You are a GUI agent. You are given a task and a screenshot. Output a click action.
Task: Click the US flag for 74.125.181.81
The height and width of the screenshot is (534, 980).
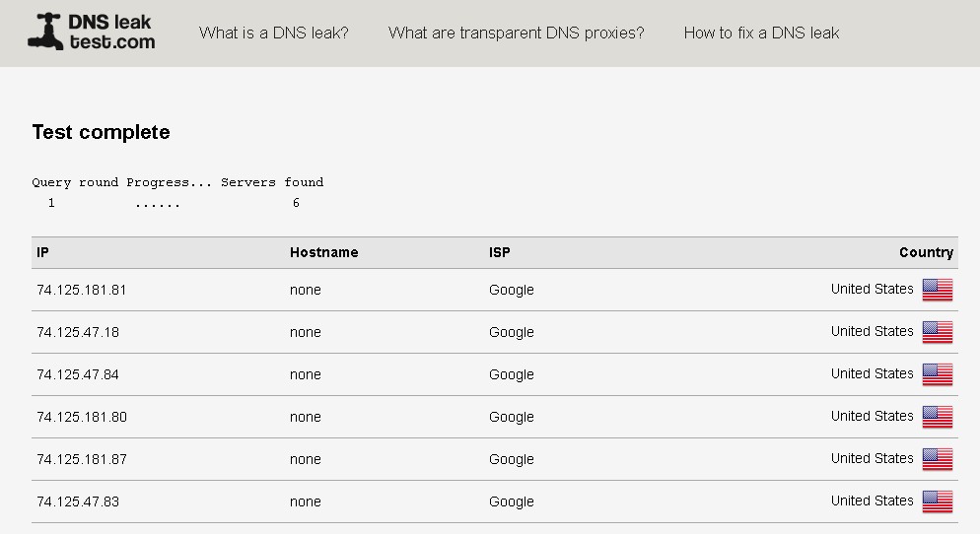coord(938,290)
